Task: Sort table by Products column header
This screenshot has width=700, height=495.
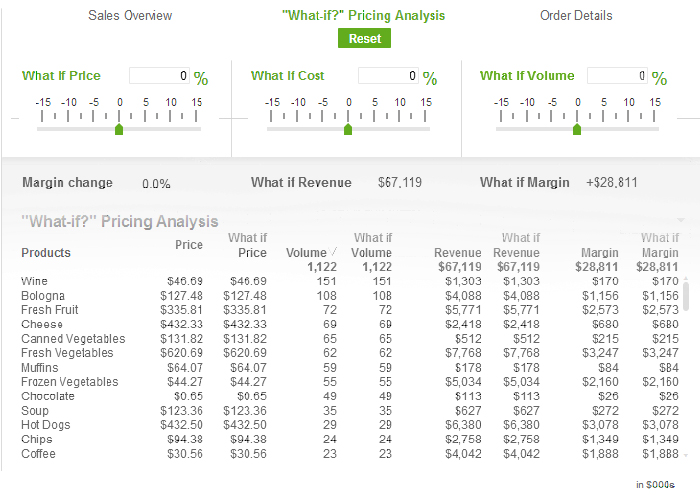Action: (46, 253)
